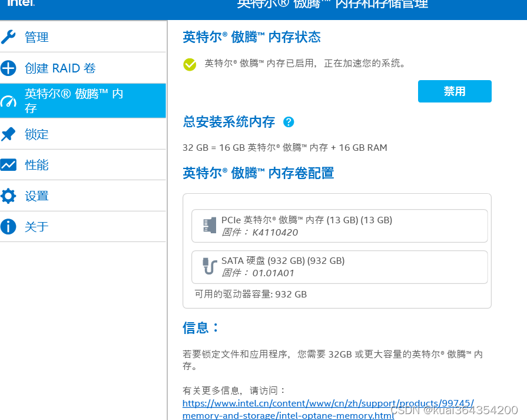
Task: Open the intel.cn Optane memory support link
Action: click(328, 409)
